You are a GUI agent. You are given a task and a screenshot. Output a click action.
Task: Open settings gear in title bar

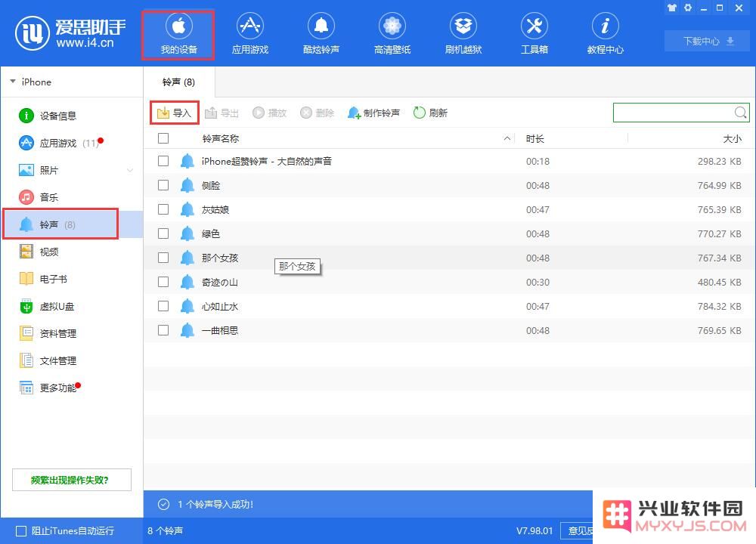tap(688, 8)
